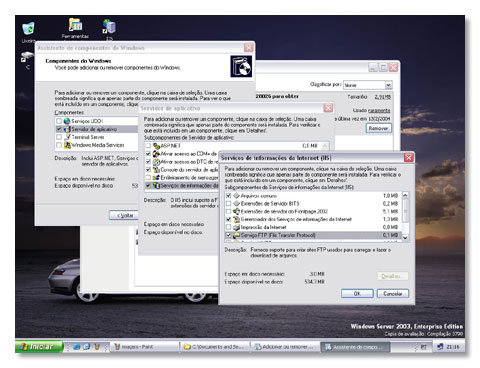Click the Enfileiramento de mensagens icon
The height and width of the screenshot is (368, 480).
click(x=156, y=178)
